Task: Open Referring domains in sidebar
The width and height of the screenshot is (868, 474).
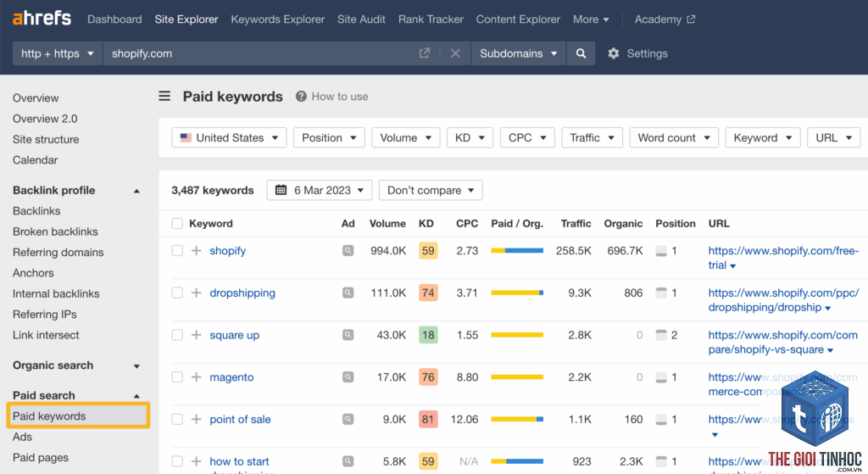Action: pos(58,253)
